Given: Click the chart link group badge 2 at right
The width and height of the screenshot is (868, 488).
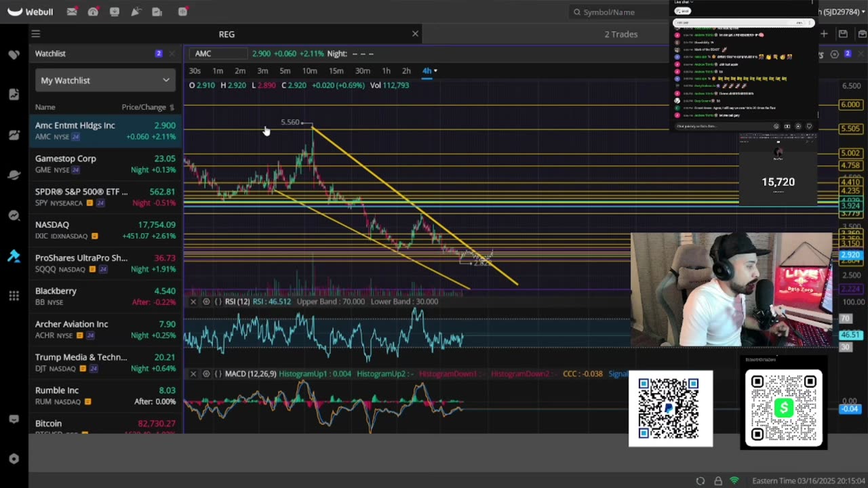Looking at the screenshot, I should click(x=847, y=54).
